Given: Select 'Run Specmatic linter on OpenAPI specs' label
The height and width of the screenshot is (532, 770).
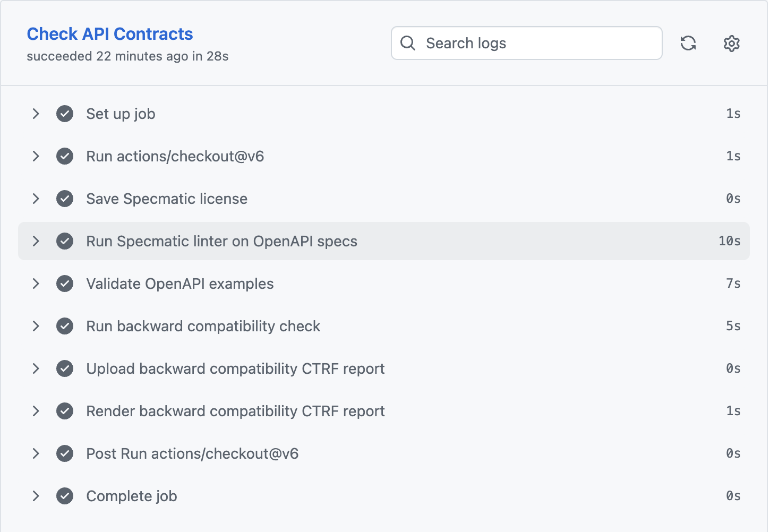Looking at the screenshot, I should [221, 242].
